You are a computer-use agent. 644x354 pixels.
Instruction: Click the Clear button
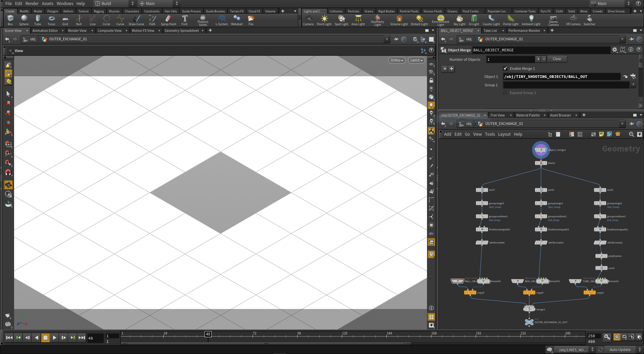(x=557, y=59)
